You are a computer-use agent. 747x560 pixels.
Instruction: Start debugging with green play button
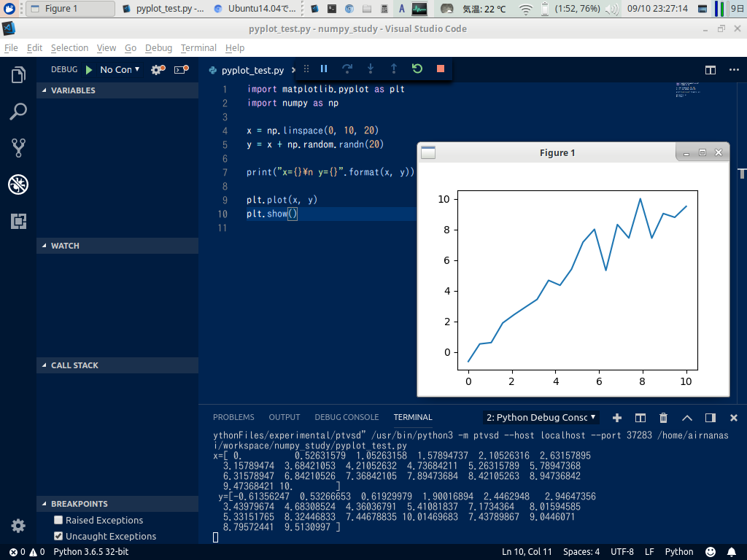pyautogui.click(x=89, y=70)
